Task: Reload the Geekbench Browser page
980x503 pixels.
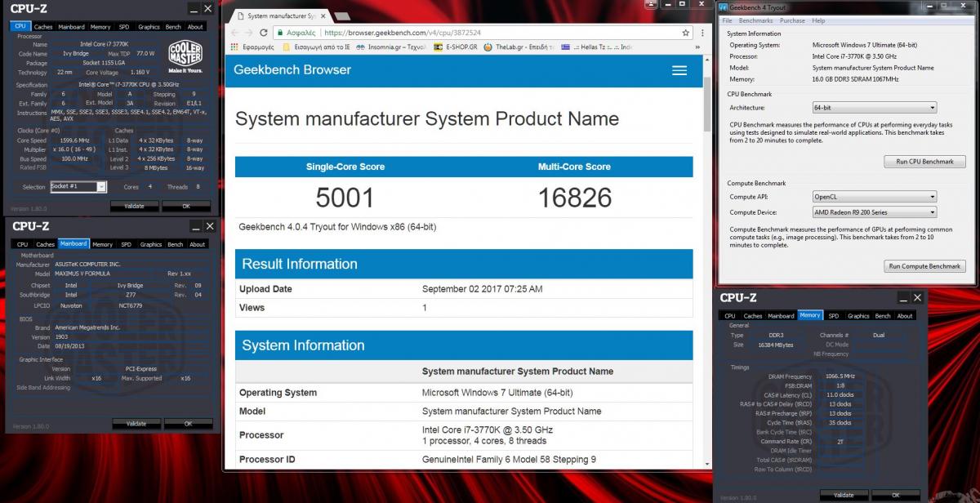Action: click(x=264, y=33)
